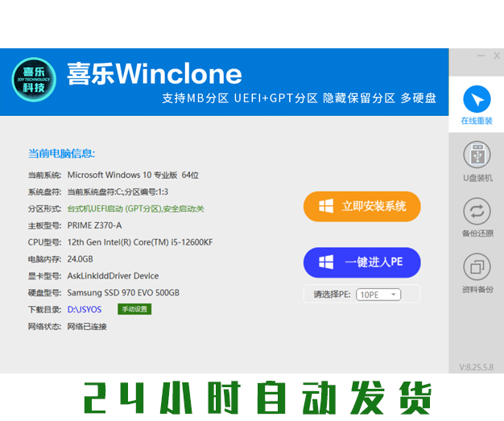504x421 pixels.
Task: Open the 资料备份 data backup icon
Action: (x=477, y=266)
